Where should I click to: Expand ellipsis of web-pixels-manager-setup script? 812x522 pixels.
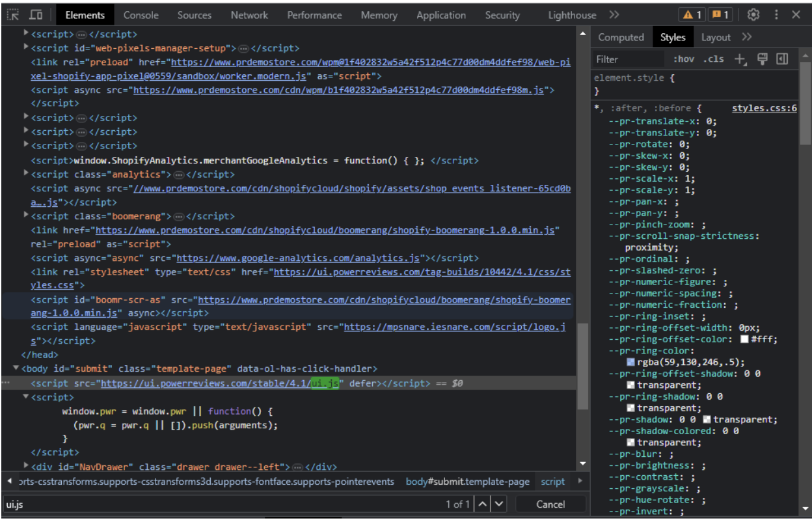(243, 48)
